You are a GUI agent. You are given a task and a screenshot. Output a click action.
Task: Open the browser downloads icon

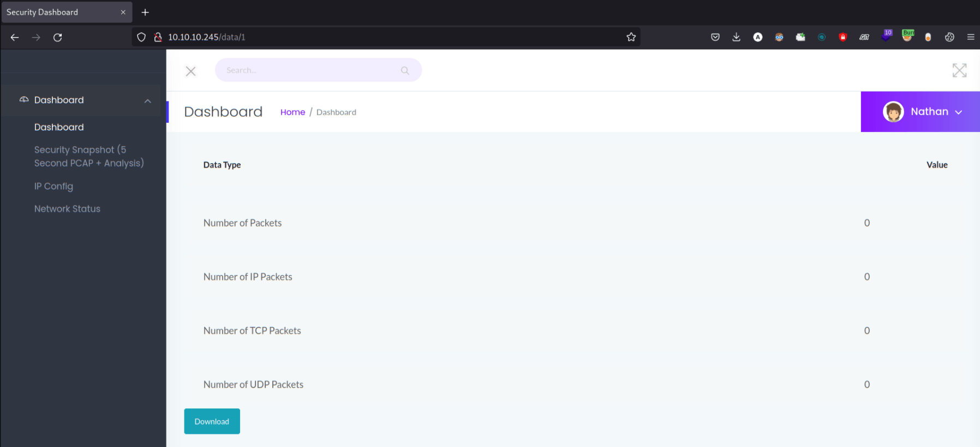(x=736, y=37)
